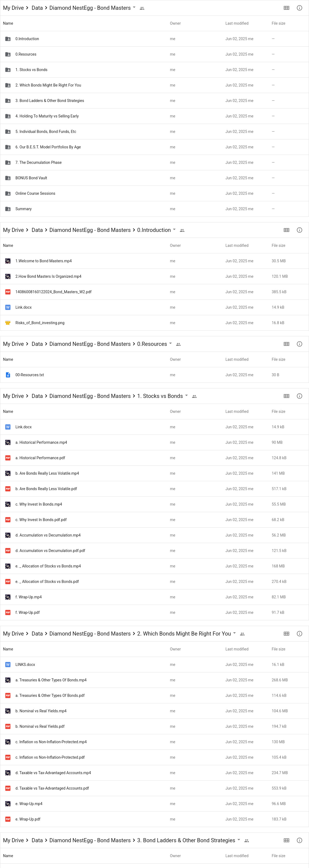Open a. Treasuries & Other Types Of Bonds.mp4
This screenshot has height=868, width=309.
(154, 680)
